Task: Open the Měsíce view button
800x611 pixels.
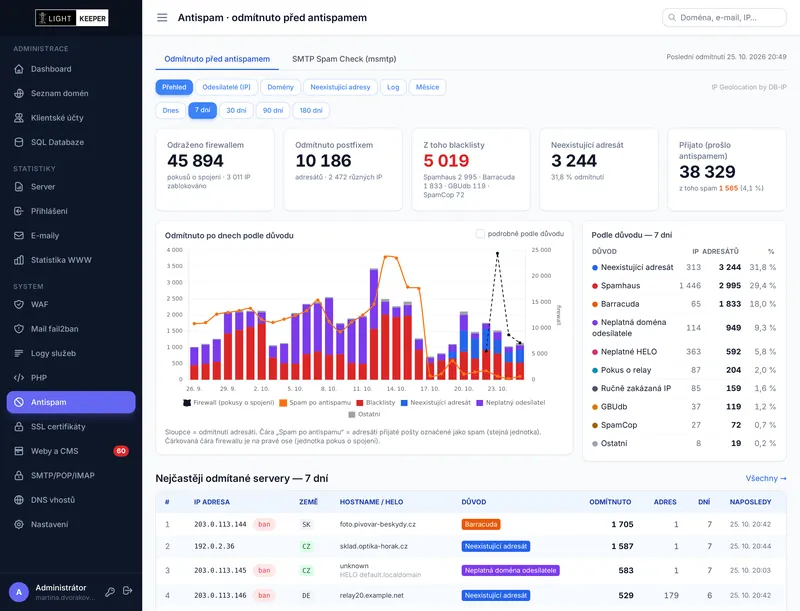Action: (427, 87)
